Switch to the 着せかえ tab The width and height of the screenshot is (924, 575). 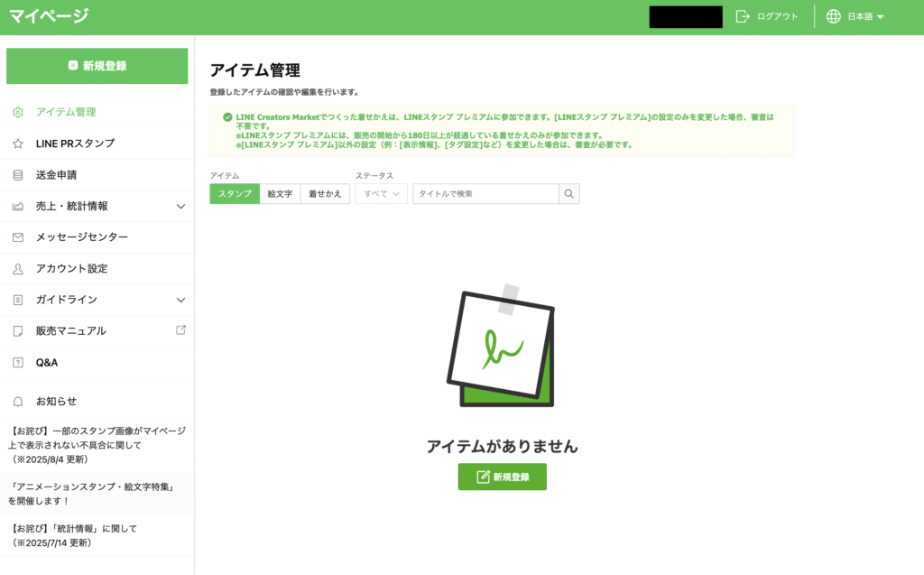[325, 194]
